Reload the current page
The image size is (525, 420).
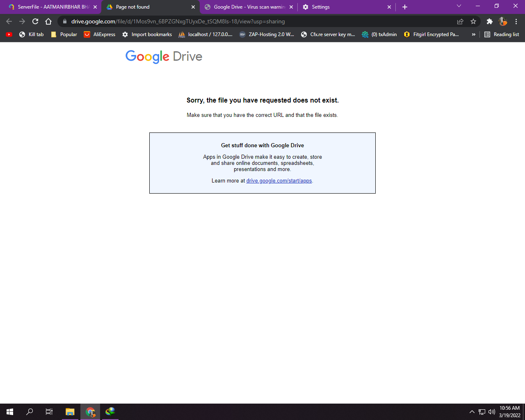[x=35, y=21]
